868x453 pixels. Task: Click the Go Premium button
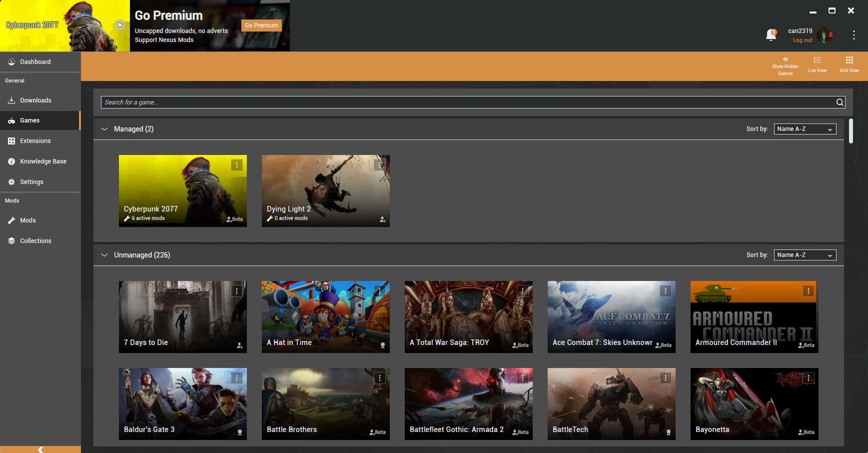[x=261, y=25]
